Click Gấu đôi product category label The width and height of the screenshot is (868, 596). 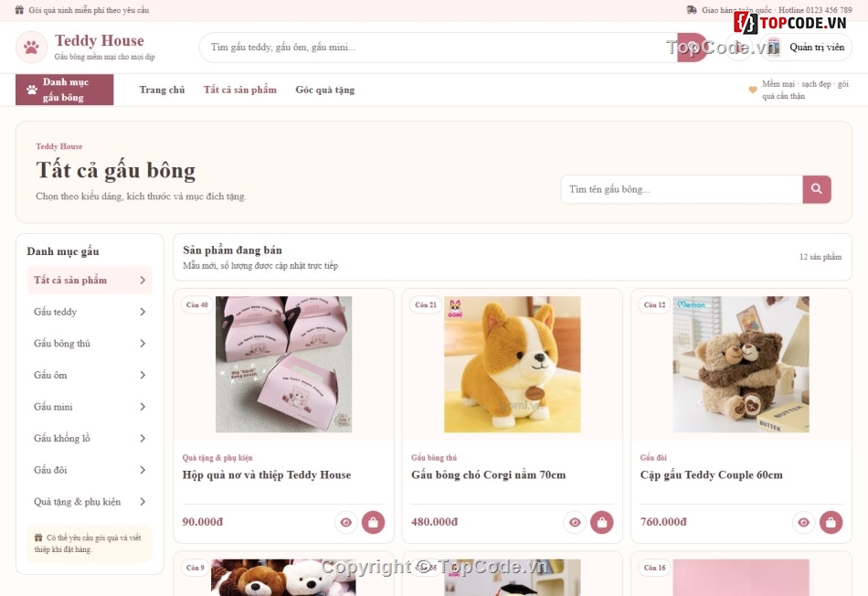653,458
